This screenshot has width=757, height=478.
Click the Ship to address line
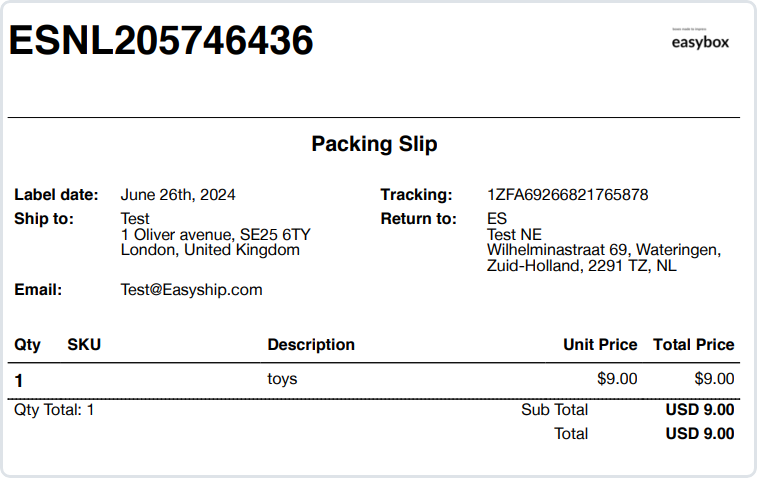(215, 234)
